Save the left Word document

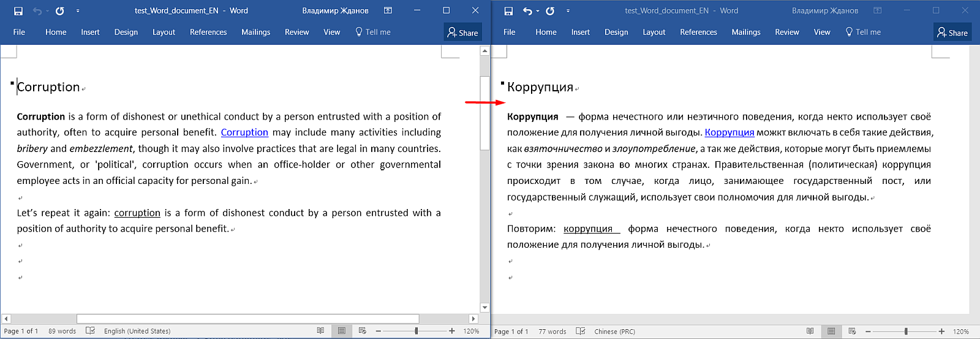coord(18,11)
